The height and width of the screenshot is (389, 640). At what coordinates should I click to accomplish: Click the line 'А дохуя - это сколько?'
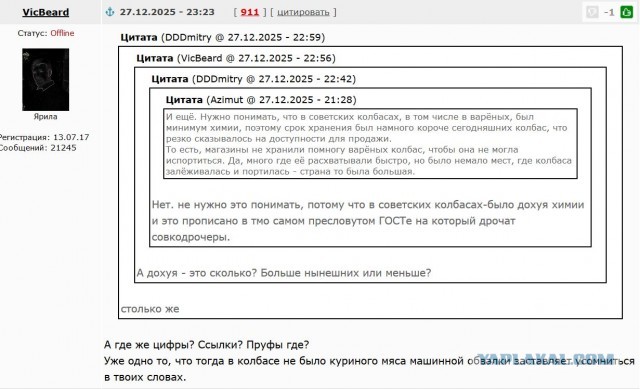tap(283, 273)
